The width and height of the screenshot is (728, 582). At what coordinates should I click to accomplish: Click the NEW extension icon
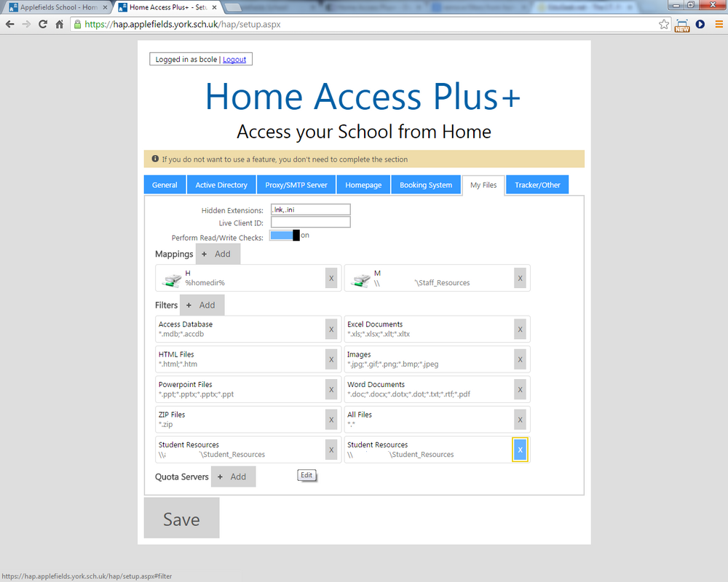(x=682, y=25)
